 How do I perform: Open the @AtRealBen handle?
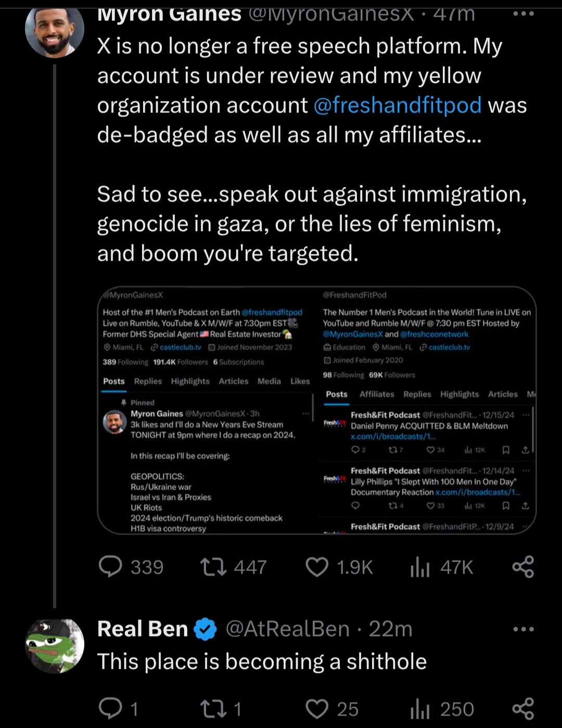(x=287, y=629)
